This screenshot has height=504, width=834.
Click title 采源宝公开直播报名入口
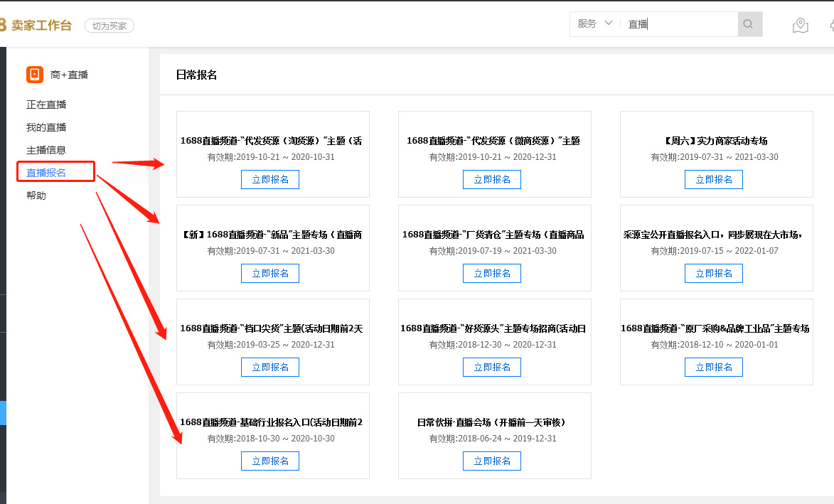pos(712,235)
